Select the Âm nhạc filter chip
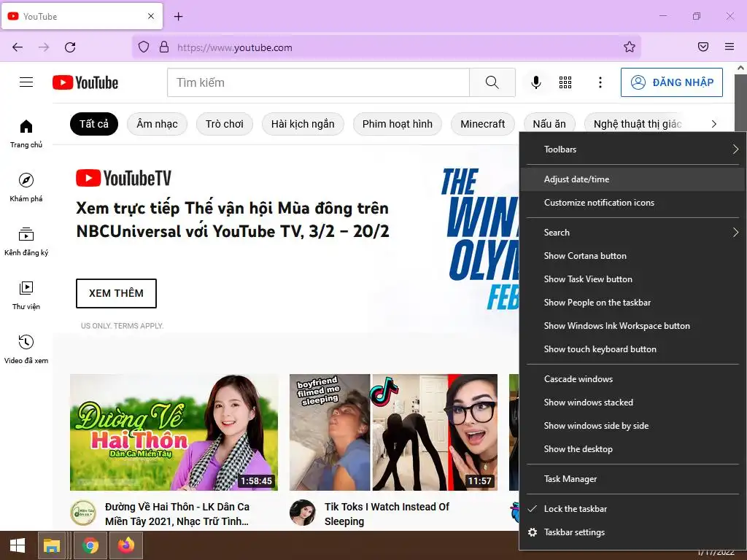 coord(158,124)
